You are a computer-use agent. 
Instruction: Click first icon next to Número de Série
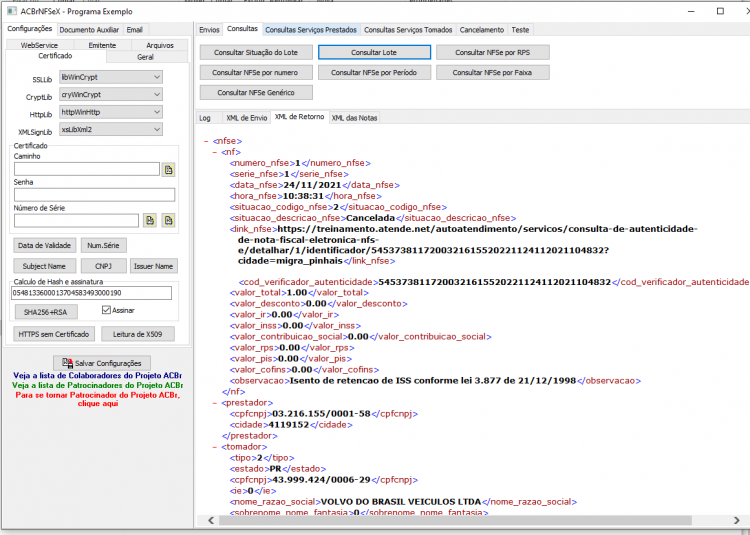(150, 220)
